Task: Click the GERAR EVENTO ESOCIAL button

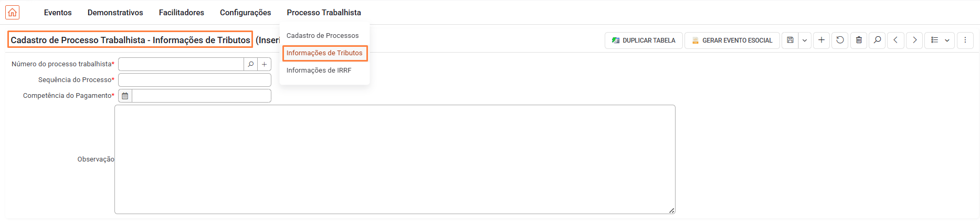Action: point(732,40)
